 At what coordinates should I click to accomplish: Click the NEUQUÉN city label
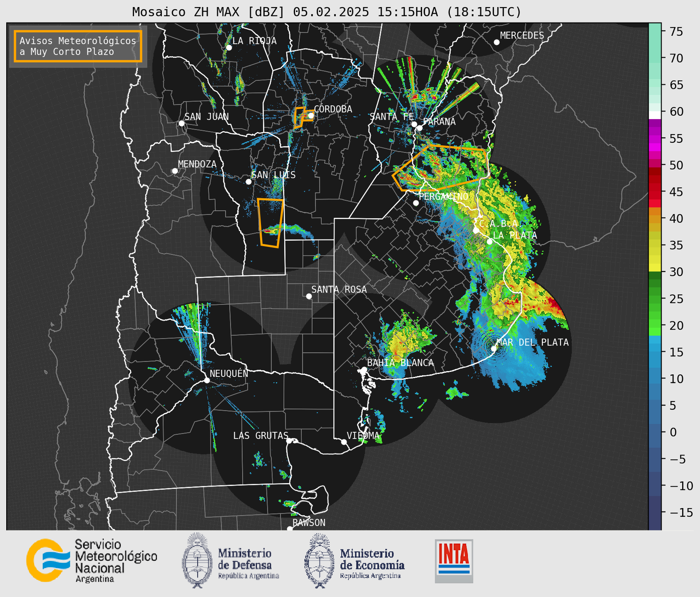[229, 374]
